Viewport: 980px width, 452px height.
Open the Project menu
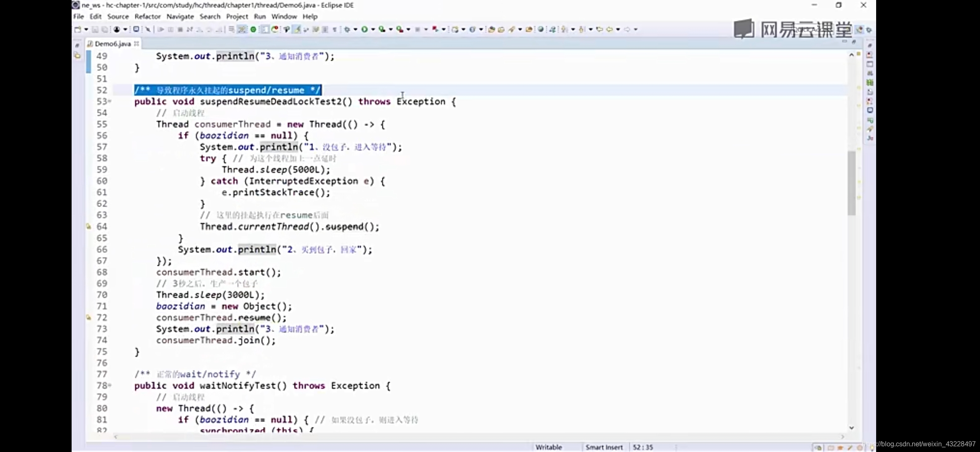click(x=237, y=16)
